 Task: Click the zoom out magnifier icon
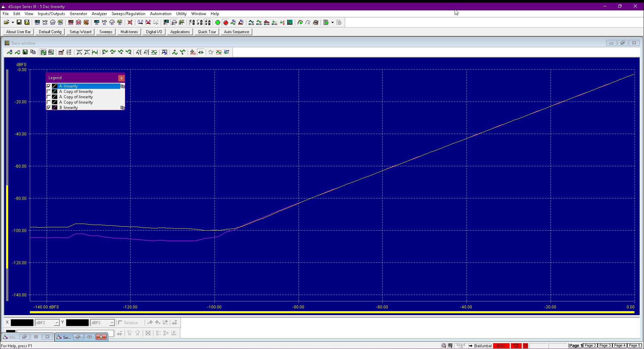point(87,52)
